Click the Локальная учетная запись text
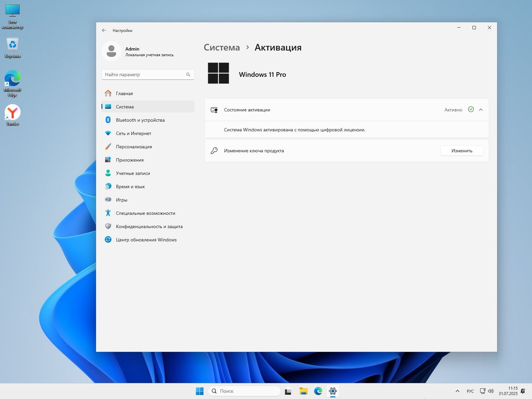Screen dimensions: 532x399 tap(149, 55)
